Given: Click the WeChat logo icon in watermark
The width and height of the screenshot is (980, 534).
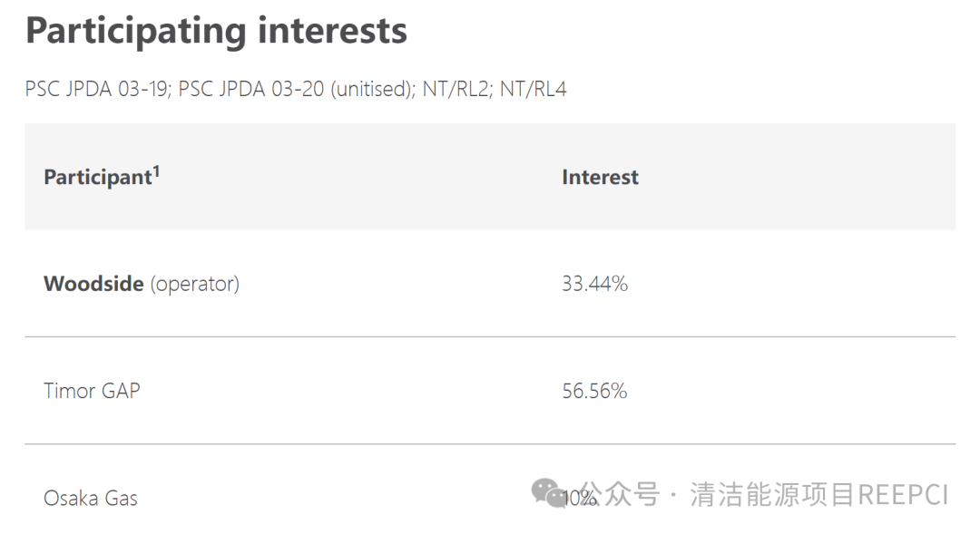Looking at the screenshot, I should (x=548, y=493).
